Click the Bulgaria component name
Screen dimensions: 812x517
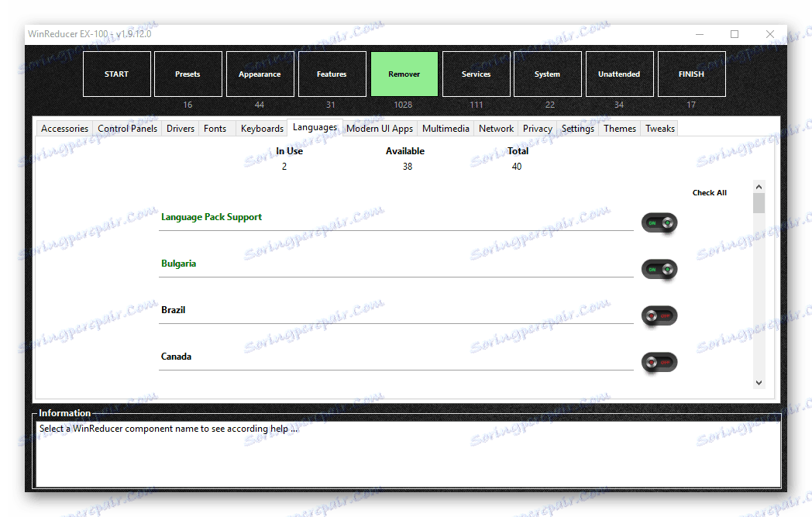point(179,264)
